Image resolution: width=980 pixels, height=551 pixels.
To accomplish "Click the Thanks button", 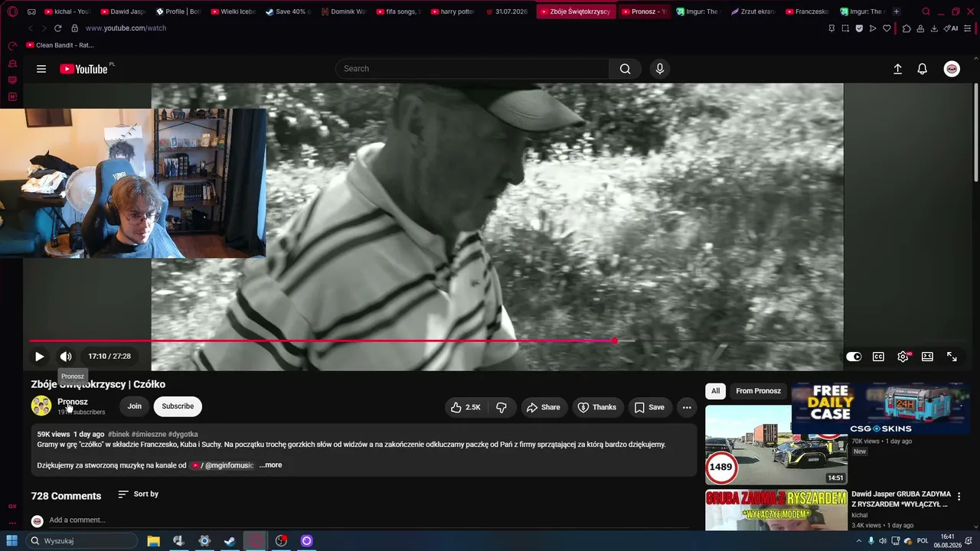I will (x=596, y=407).
